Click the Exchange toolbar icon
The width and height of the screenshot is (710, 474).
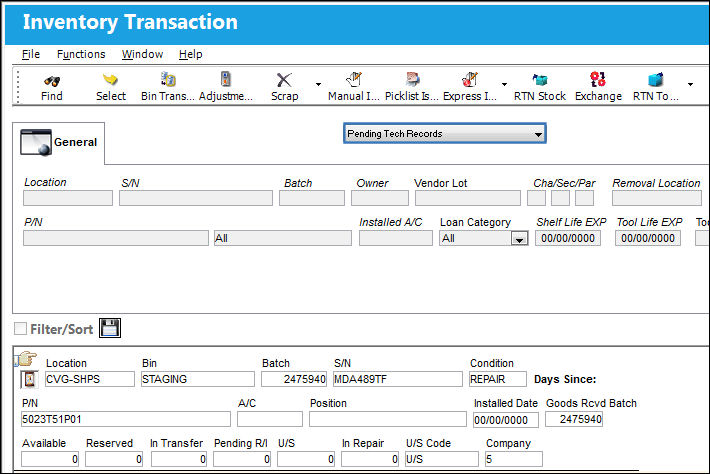pos(598,79)
